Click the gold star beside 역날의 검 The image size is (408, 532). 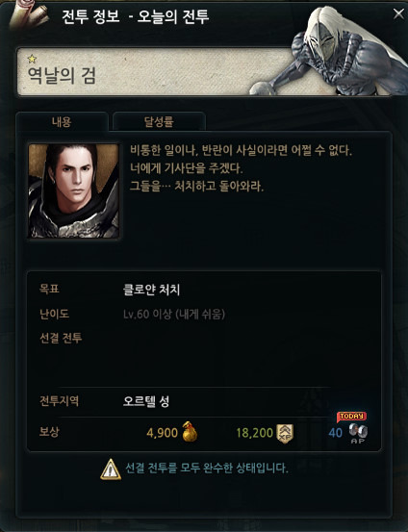(32, 59)
